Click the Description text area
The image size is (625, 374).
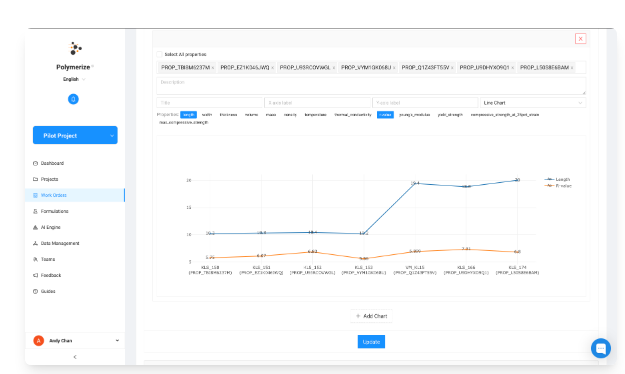(371, 86)
